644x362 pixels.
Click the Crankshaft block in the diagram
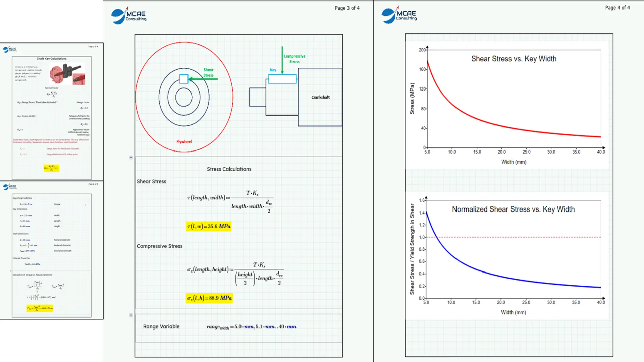click(320, 97)
